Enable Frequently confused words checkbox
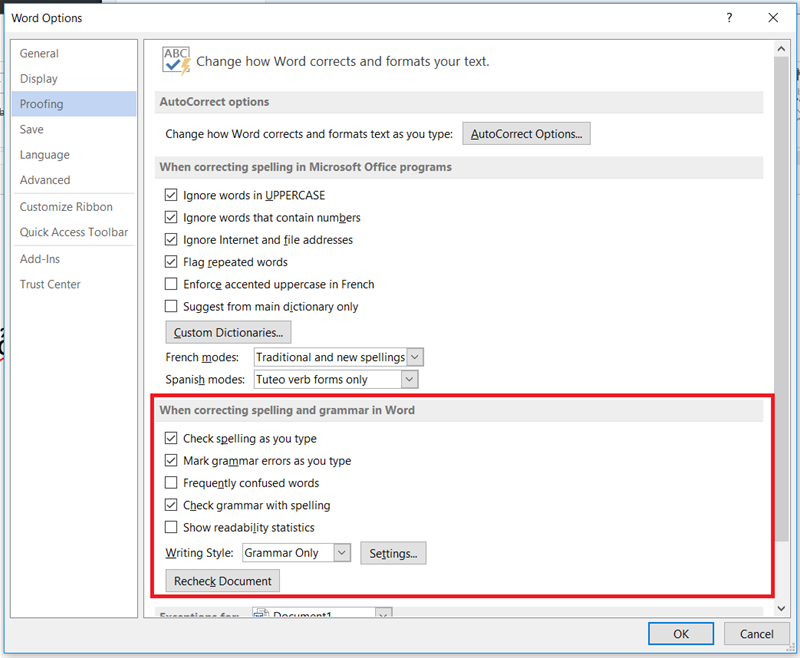 pos(172,483)
